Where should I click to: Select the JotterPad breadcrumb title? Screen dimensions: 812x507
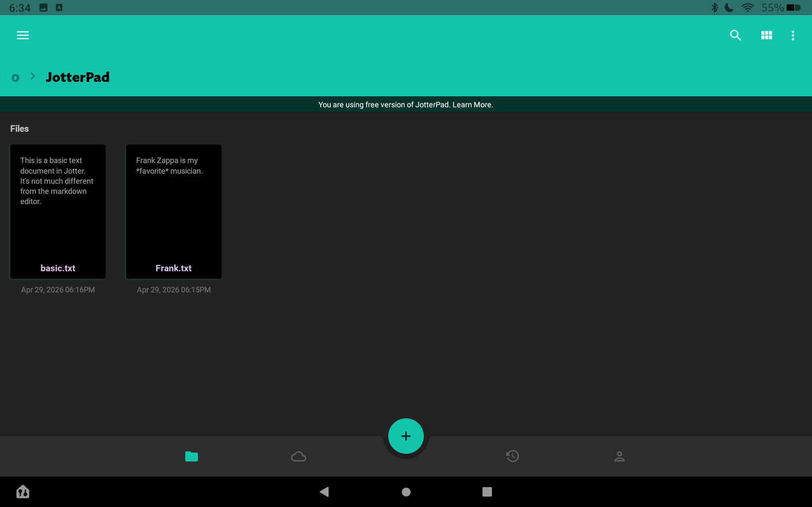tap(78, 77)
